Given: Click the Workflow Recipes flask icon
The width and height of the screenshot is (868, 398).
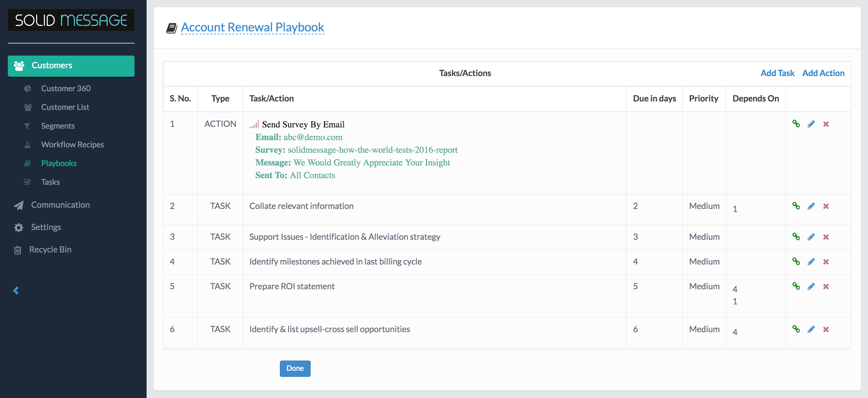Looking at the screenshot, I should (x=28, y=145).
